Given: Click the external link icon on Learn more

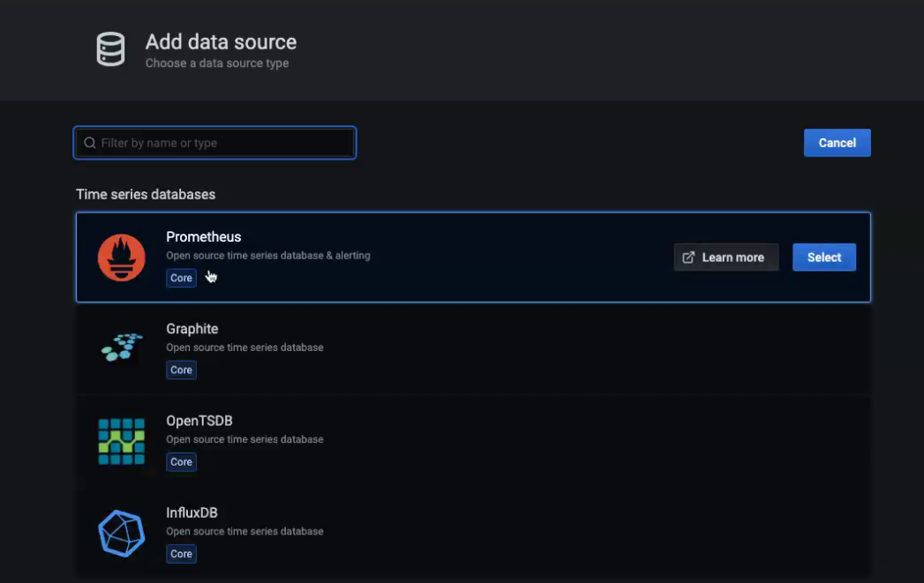Looking at the screenshot, I should pyautogui.click(x=689, y=258).
